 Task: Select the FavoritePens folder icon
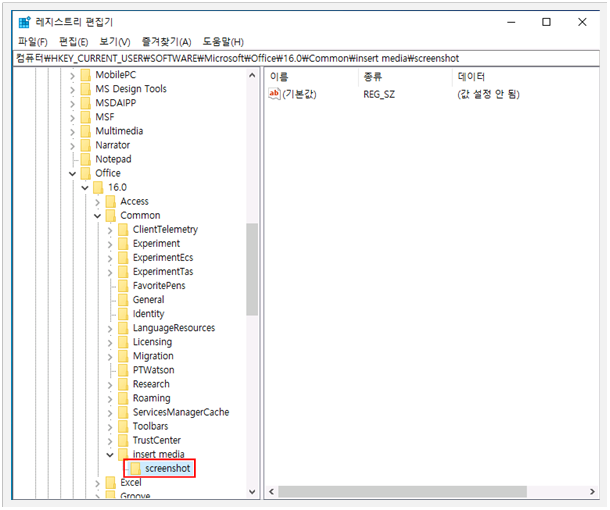coord(123,286)
